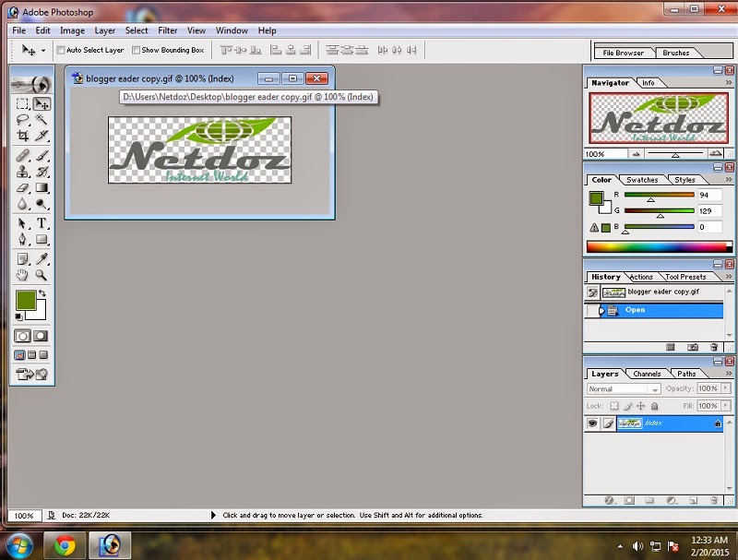Select the Move tool in toolbox
The image size is (738, 560).
[42, 103]
